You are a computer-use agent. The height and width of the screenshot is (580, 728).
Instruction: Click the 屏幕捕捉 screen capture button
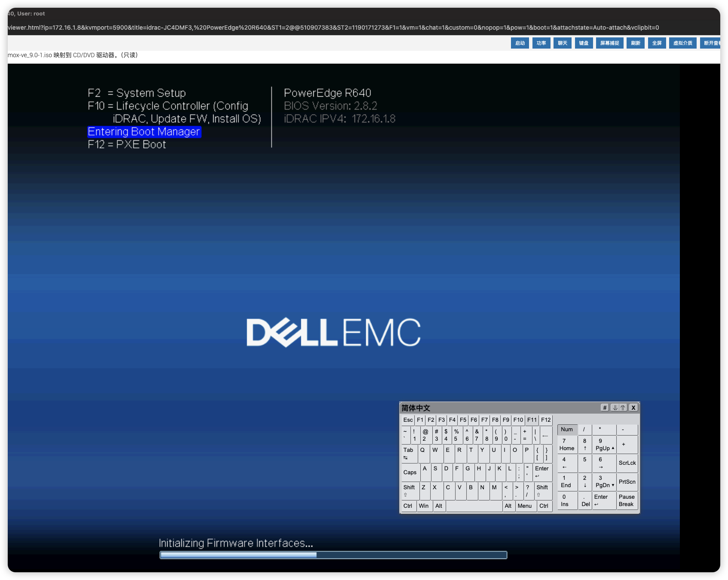click(609, 43)
